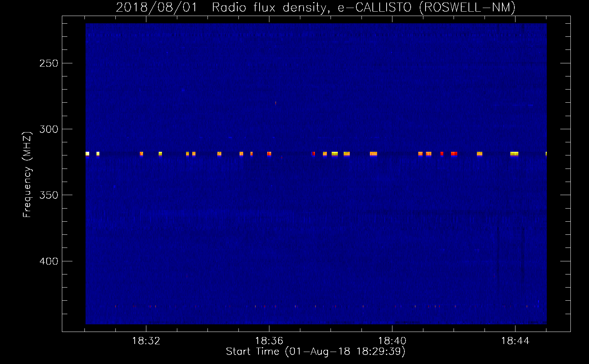Click the 18:40 time tick label

pos(392,341)
